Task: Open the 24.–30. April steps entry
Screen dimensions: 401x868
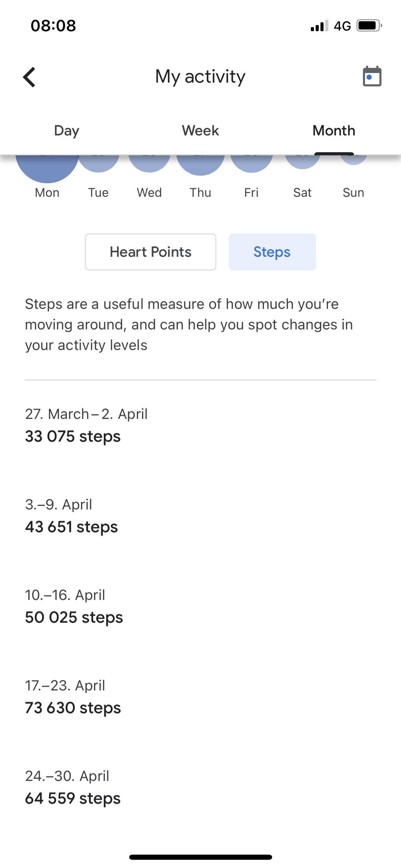Action: click(73, 787)
